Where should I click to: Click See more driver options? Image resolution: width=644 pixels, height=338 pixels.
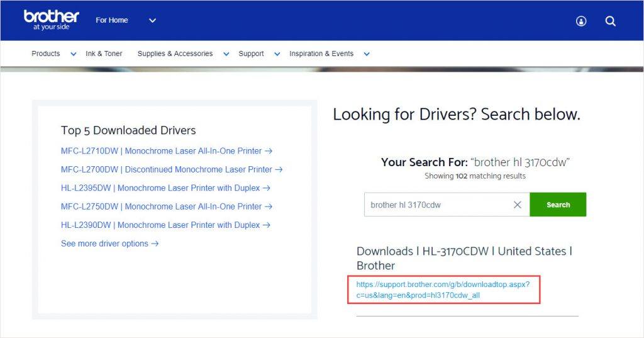109,244
